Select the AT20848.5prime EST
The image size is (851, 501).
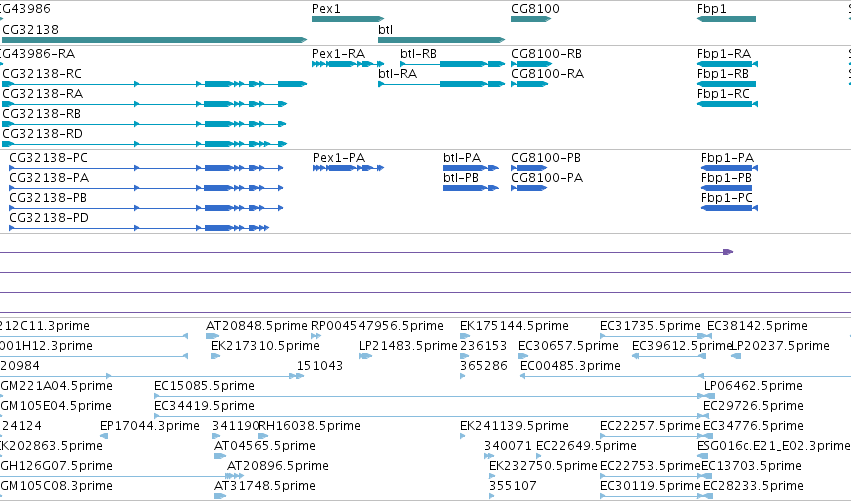coord(213,336)
